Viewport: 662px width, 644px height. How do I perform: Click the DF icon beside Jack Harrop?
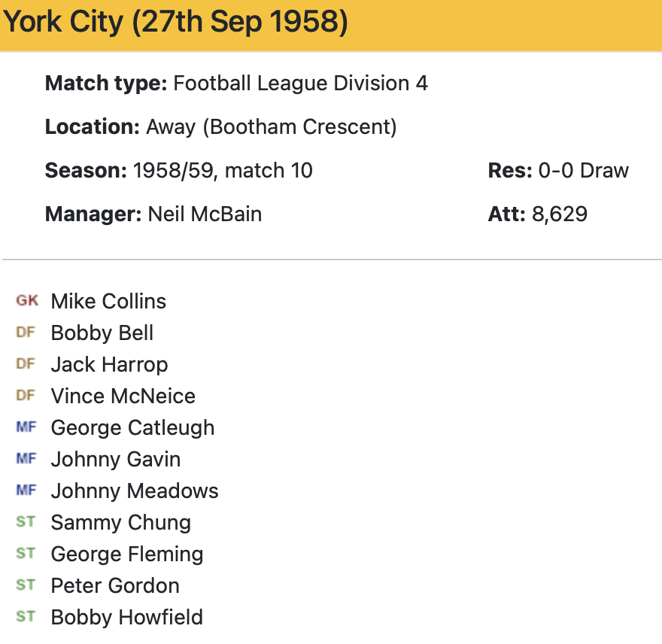coord(26,364)
